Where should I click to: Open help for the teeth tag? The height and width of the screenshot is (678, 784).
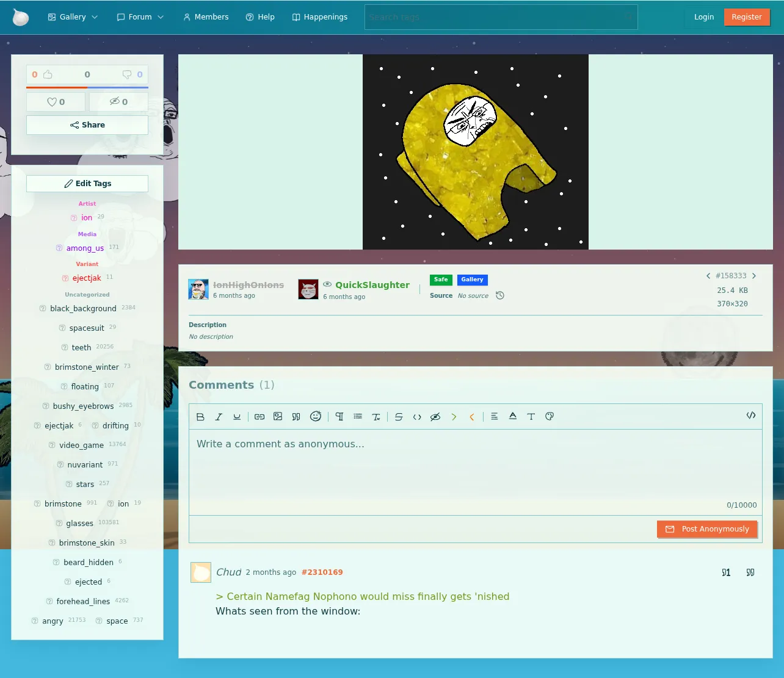pos(65,348)
